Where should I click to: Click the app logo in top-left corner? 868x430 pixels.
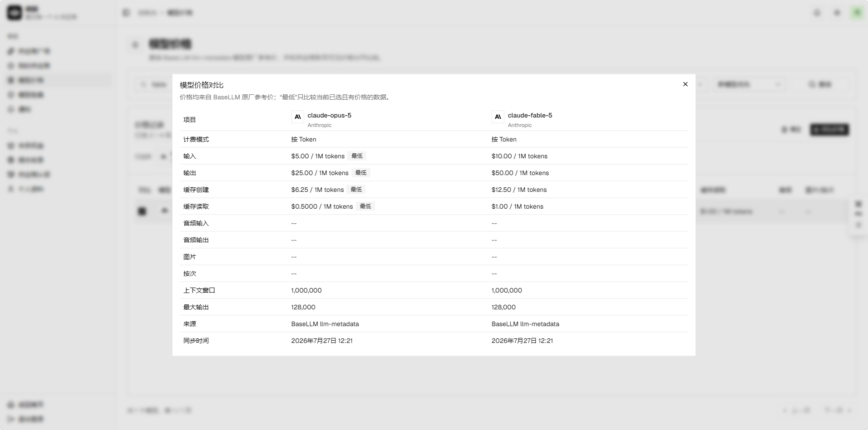(15, 13)
